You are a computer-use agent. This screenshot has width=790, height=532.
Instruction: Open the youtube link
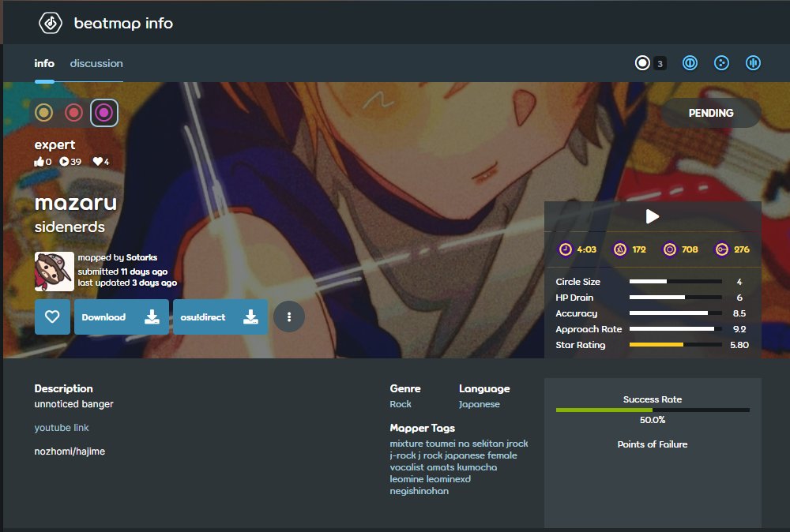point(62,427)
